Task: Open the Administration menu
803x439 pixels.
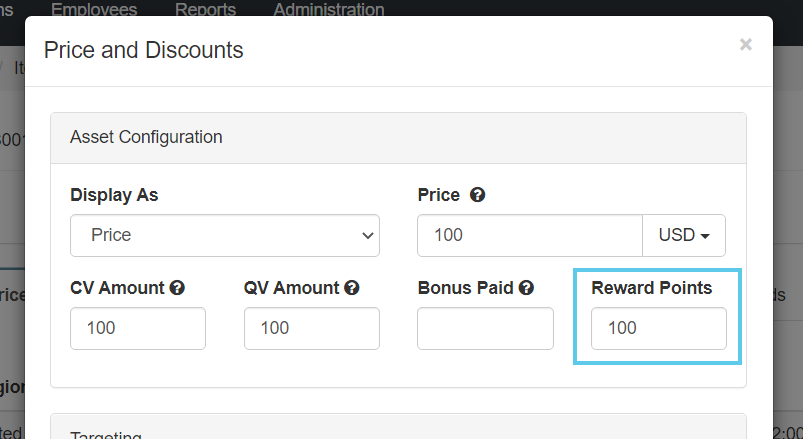Action: click(328, 10)
